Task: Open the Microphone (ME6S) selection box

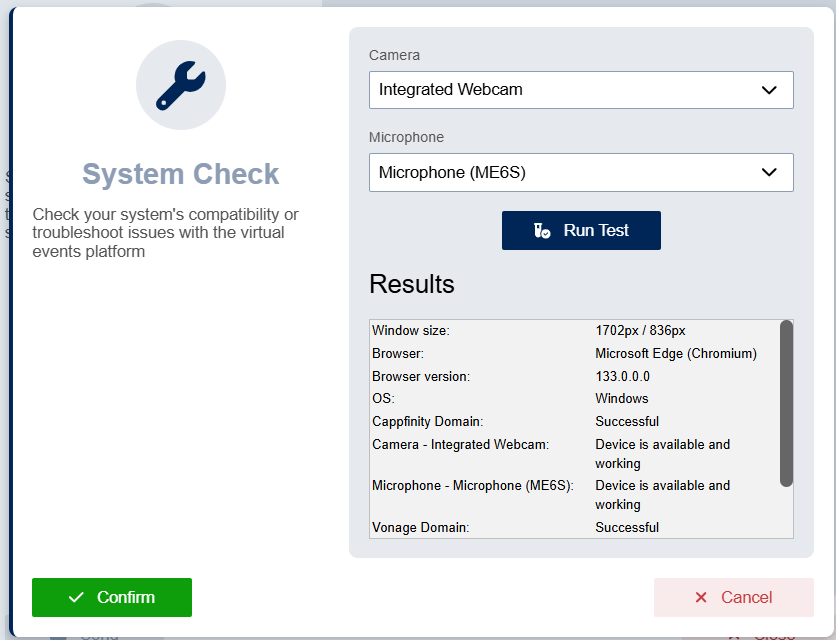Action: point(560,172)
